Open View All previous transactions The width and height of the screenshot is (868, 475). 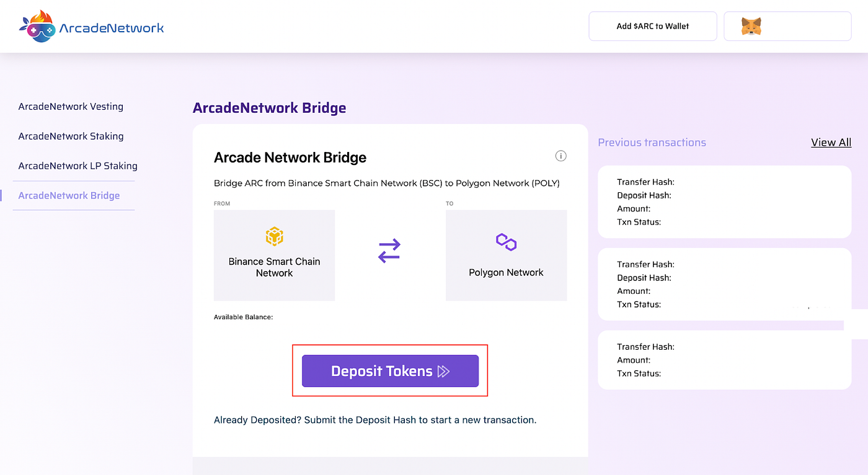pos(831,143)
